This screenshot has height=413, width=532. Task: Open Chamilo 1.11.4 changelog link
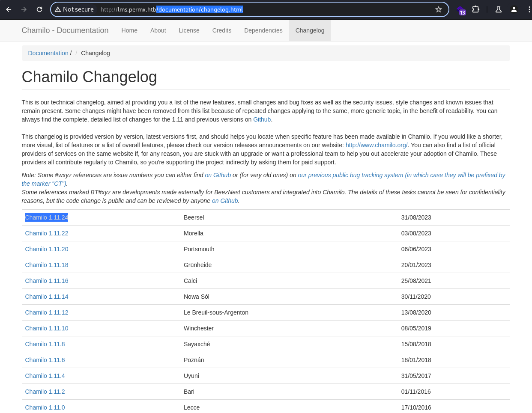tap(45, 376)
